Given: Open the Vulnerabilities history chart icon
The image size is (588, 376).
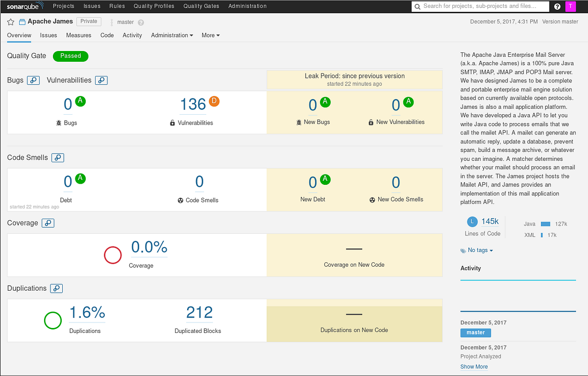Looking at the screenshot, I should click(101, 80).
